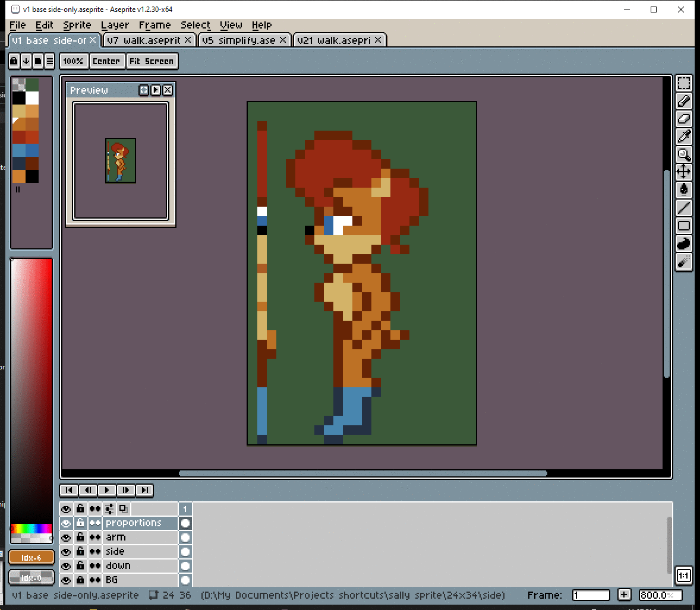
Task: Open the Sprite menu
Action: click(77, 25)
